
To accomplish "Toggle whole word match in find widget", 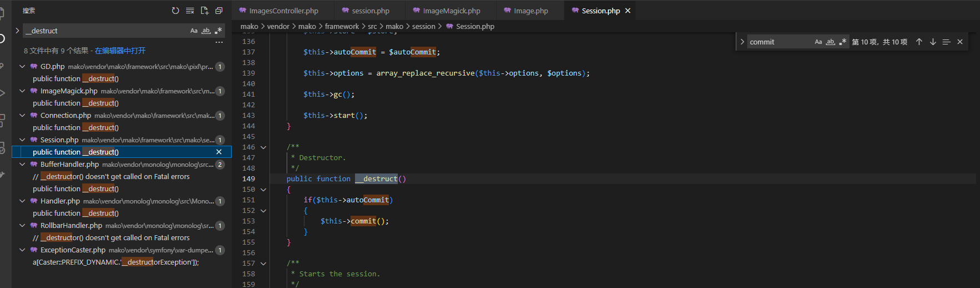I will pyautogui.click(x=831, y=42).
